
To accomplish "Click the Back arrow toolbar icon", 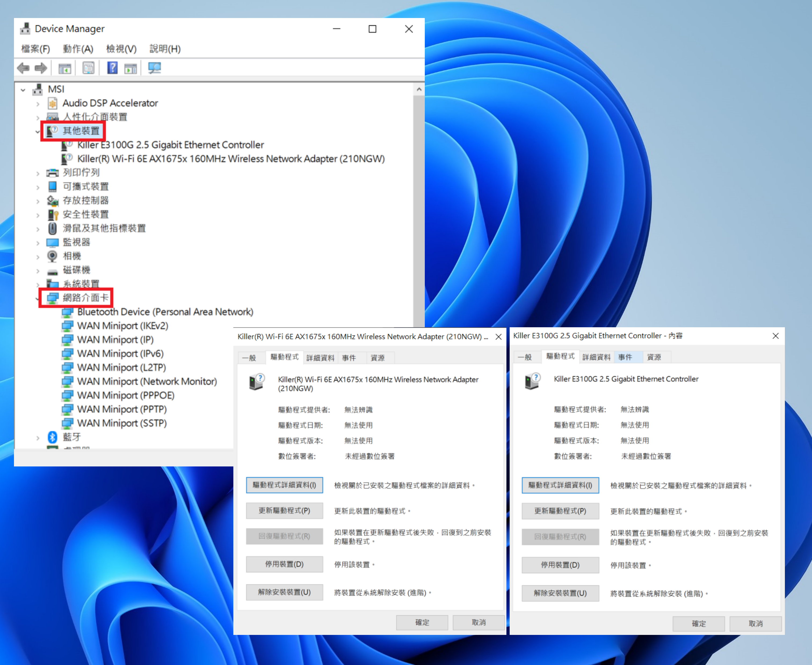I will pos(23,68).
